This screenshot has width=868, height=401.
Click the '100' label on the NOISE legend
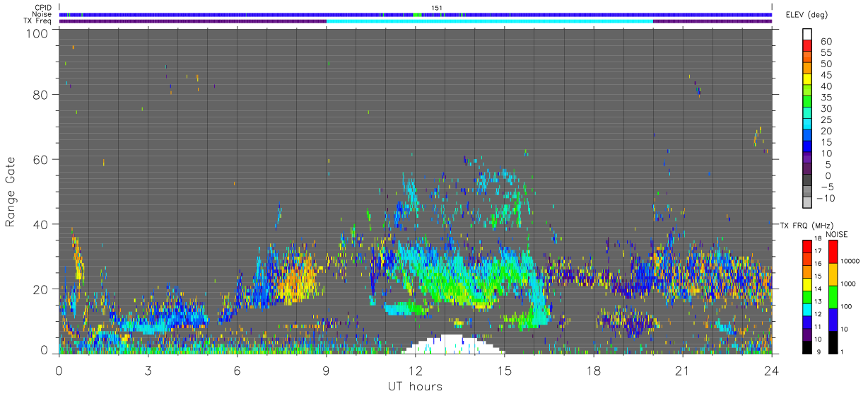[x=848, y=306]
